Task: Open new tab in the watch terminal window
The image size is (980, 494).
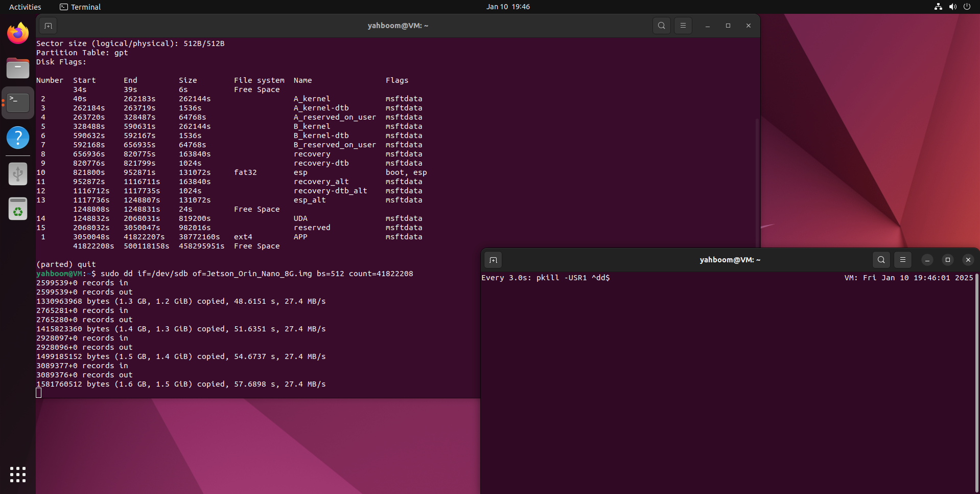Action: [493, 260]
